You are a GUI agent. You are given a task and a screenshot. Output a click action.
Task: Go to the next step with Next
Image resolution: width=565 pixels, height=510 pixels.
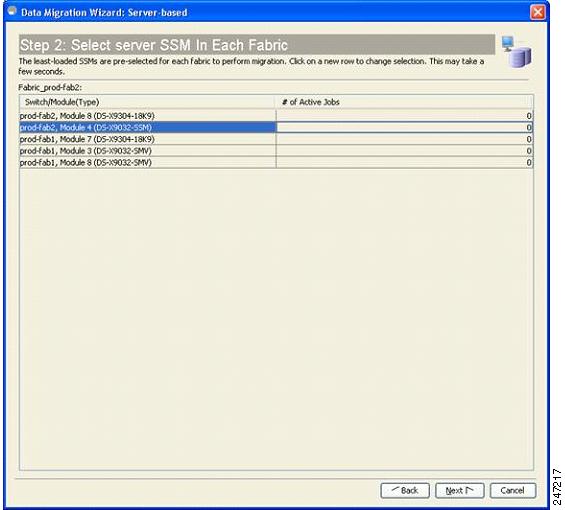click(459, 491)
